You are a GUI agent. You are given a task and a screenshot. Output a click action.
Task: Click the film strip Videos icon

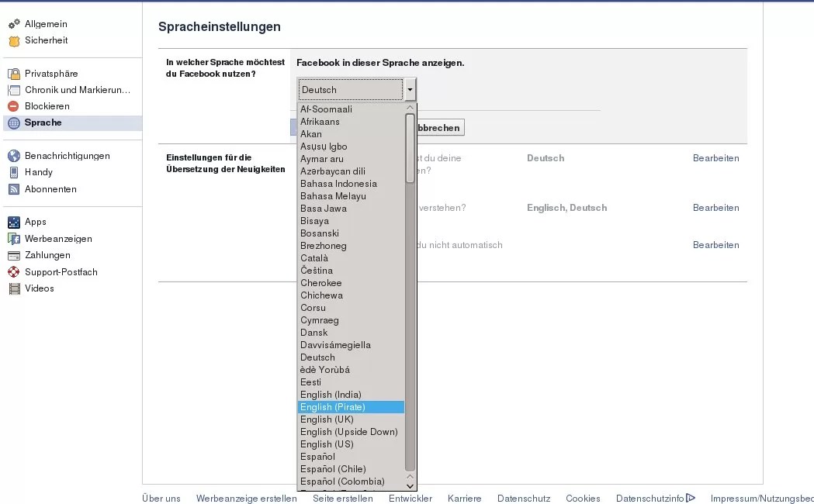(14, 288)
